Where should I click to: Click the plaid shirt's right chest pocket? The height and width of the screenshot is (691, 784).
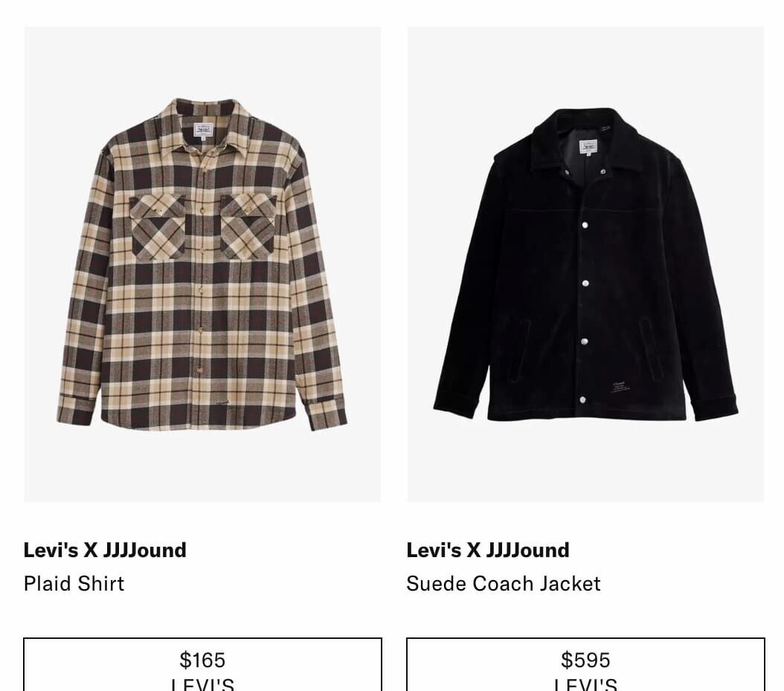pos(248,227)
